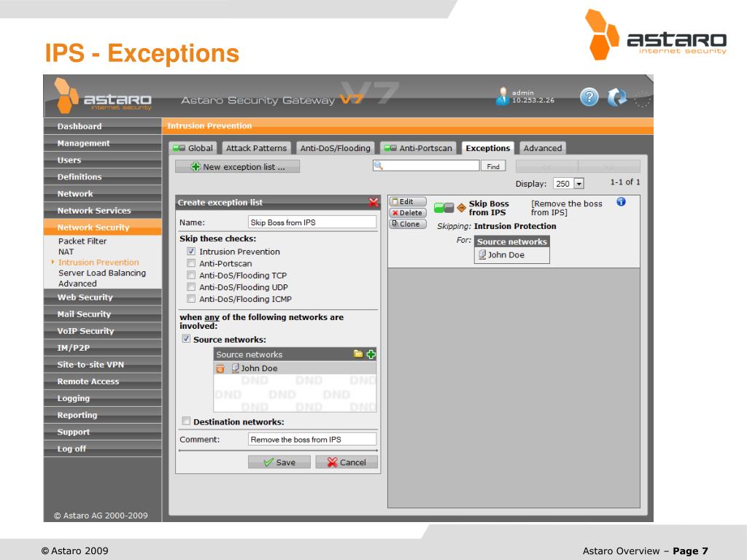The width and height of the screenshot is (747, 560).
Task: Open the help question mark icon
Action: [589, 97]
